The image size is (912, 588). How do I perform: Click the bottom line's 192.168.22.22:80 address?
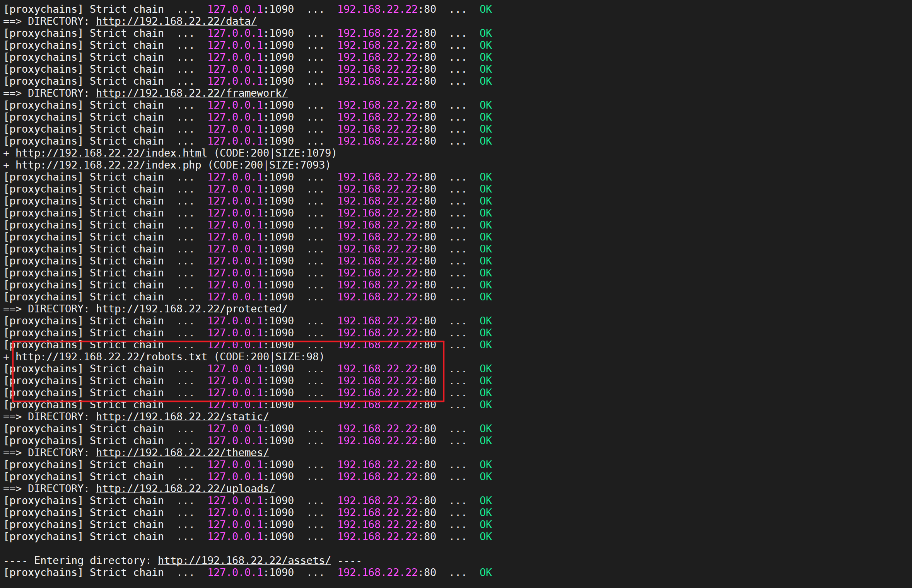386,573
